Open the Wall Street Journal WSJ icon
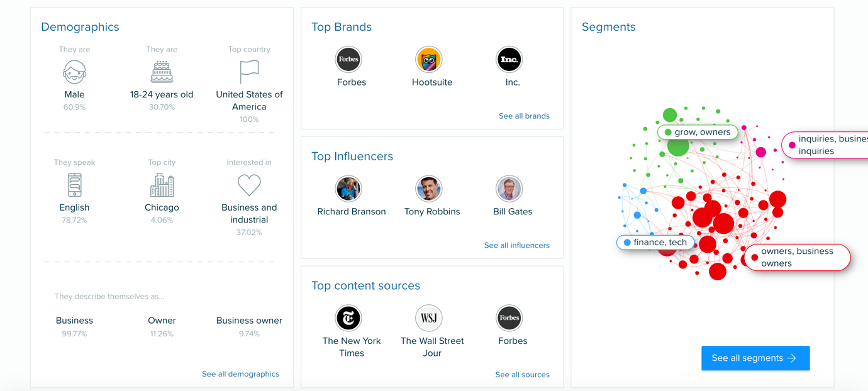The width and height of the screenshot is (868, 391). click(x=429, y=318)
